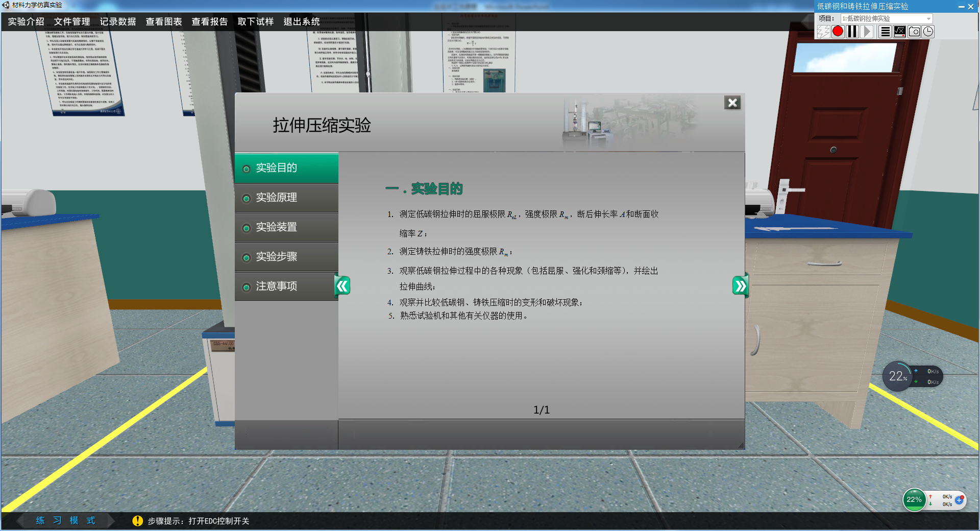980x531 pixels.
Task: Click the square-root formula icon
Action: tap(900, 32)
